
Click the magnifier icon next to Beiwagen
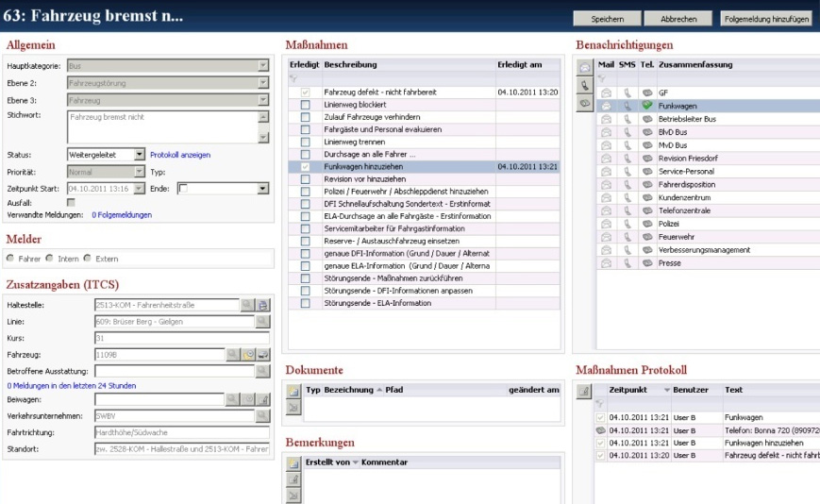click(232, 399)
